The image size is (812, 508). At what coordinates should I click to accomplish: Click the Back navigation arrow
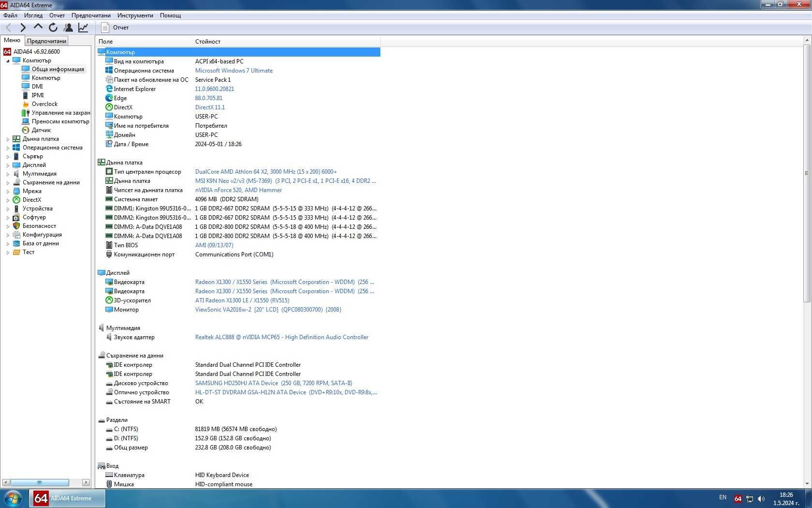click(8, 28)
